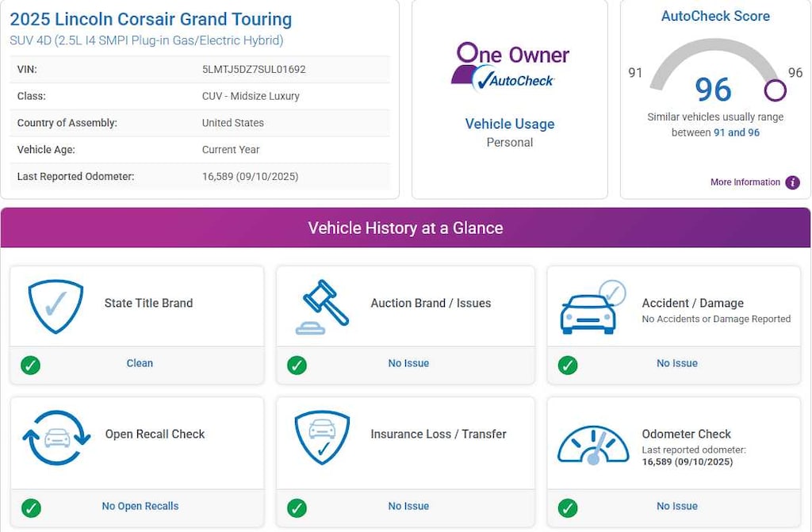Click green checkmark under Accident / Damage
The height and width of the screenshot is (532, 812).
567,365
